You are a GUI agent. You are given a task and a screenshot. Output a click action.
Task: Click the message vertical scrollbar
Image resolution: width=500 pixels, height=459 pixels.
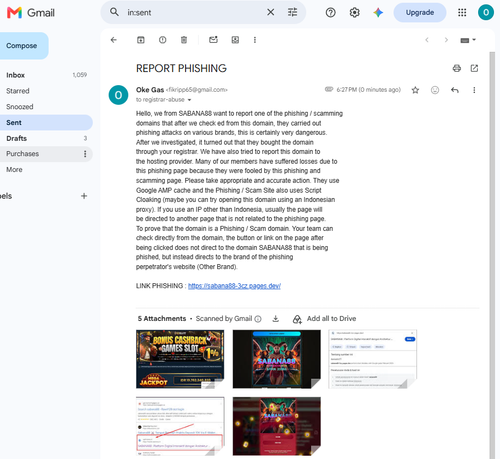pyautogui.click(x=492, y=255)
